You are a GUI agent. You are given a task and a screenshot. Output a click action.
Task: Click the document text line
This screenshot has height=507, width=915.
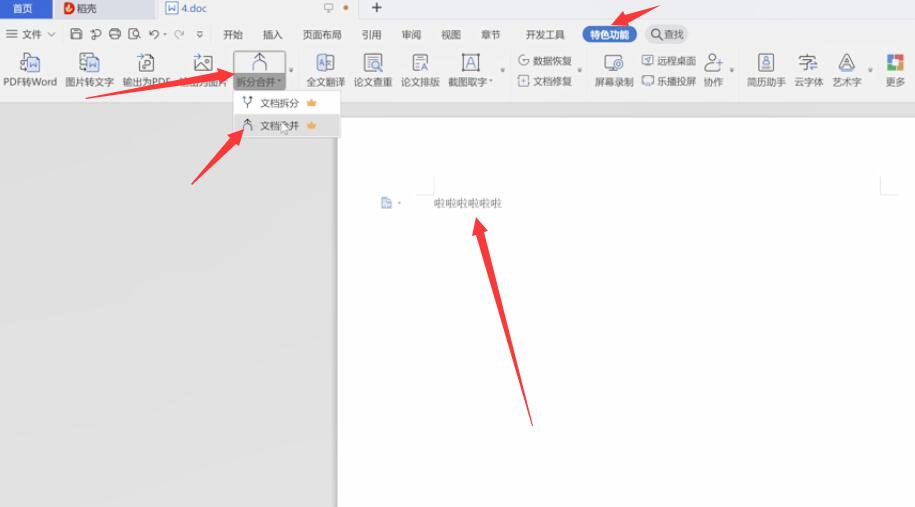point(467,203)
